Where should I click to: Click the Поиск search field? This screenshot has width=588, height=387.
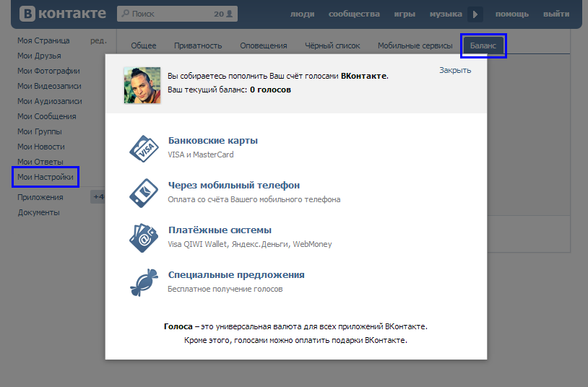tap(177, 14)
